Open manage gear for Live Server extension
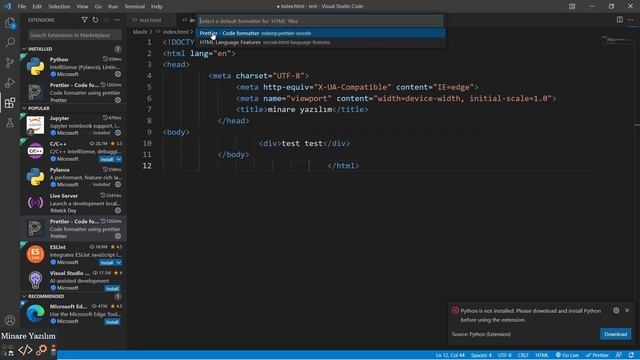640x360 pixels. tap(118, 211)
